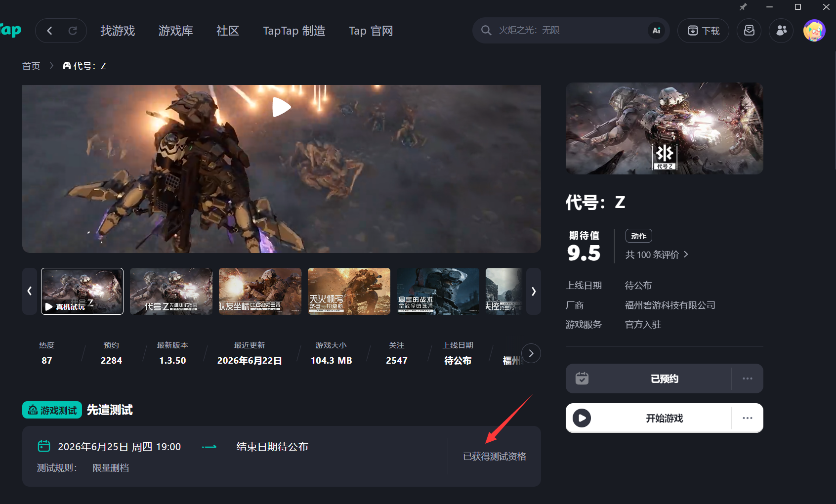Open the TapTap 制造 tab
The height and width of the screenshot is (504, 836).
pos(294,31)
